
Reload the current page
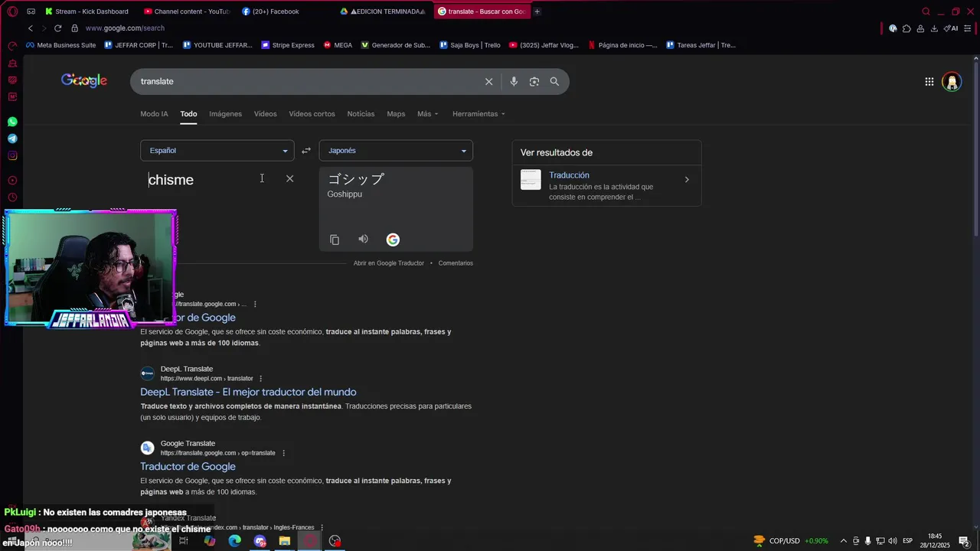tap(57, 28)
